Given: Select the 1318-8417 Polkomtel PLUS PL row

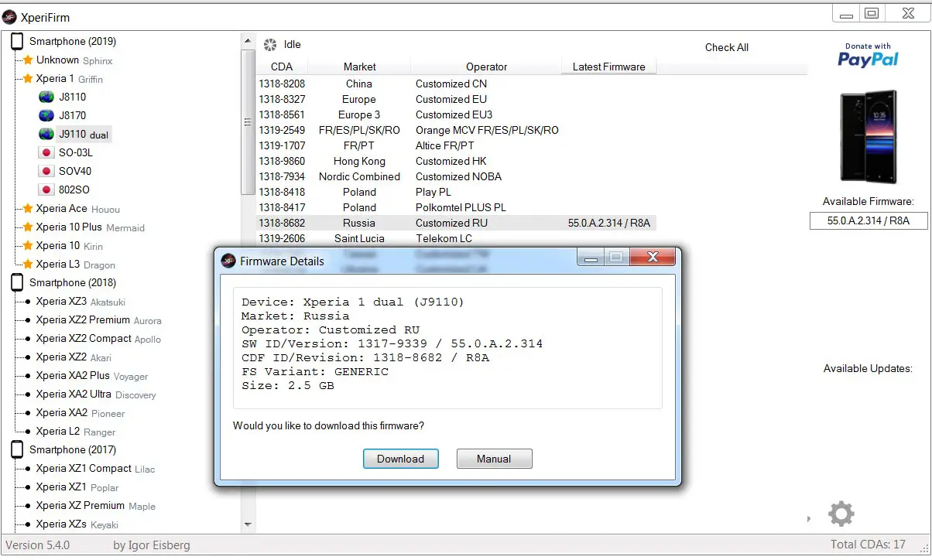Looking at the screenshot, I should pos(457,207).
